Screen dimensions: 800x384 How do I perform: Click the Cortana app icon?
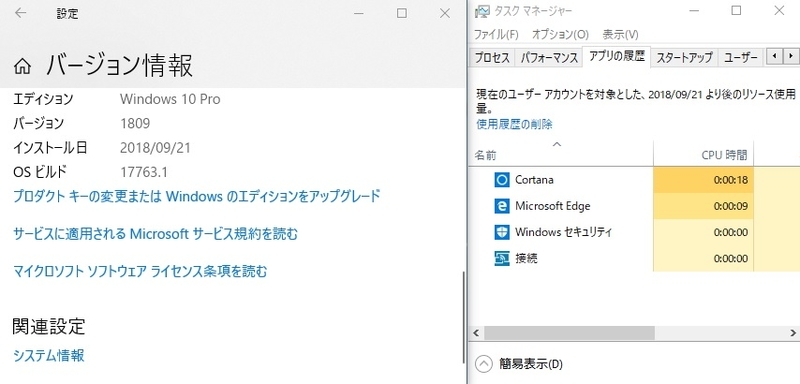[x=502, y=180]
